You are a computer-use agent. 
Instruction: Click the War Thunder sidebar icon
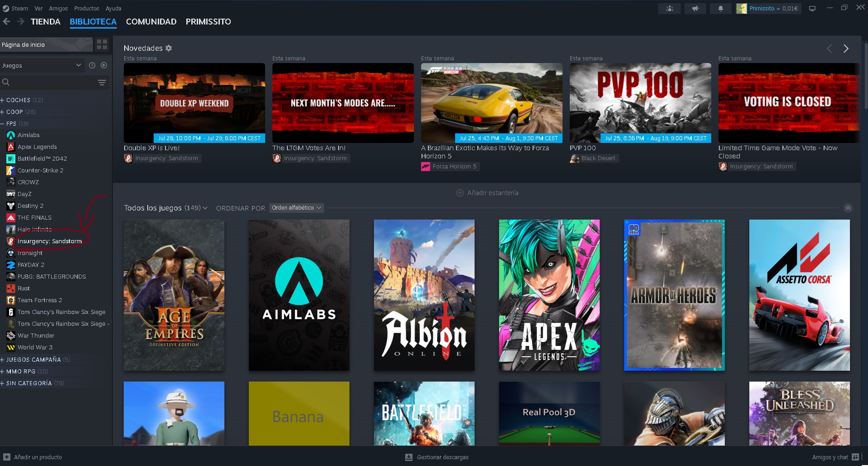coord(11,336)
